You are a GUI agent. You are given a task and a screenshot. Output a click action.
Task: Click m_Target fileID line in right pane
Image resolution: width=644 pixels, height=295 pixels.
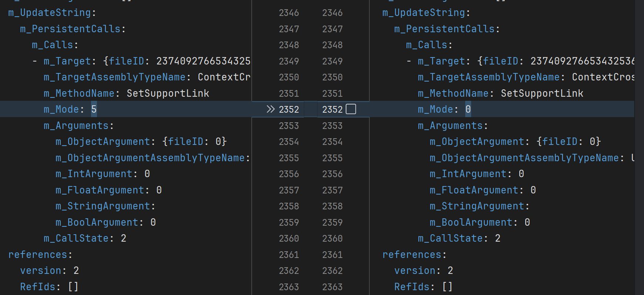526,61
